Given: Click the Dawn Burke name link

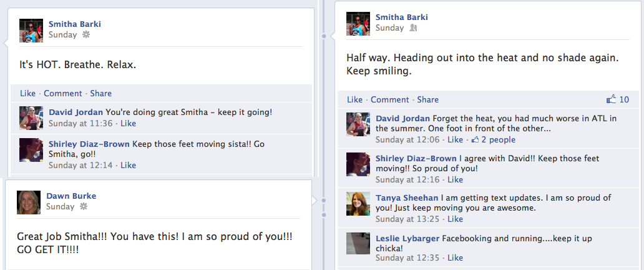Looking at the screenshot, I should coord(72,196).
